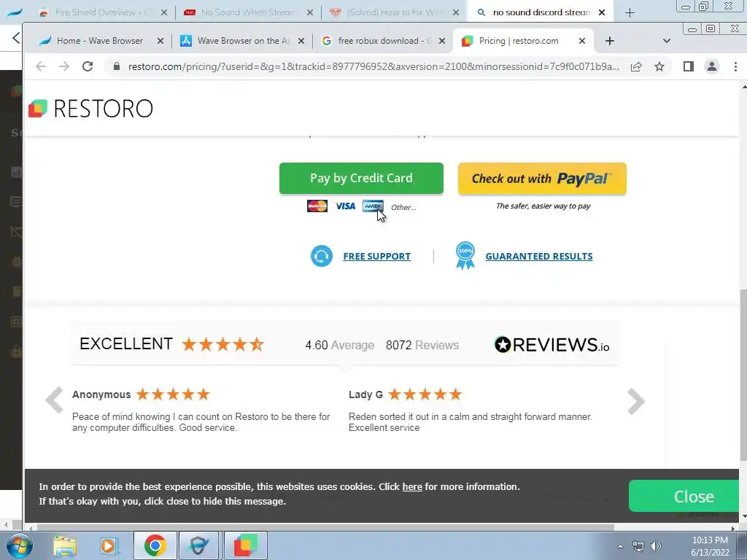Open Chrome profile avatar menu
747x560 pixels.
712,66
